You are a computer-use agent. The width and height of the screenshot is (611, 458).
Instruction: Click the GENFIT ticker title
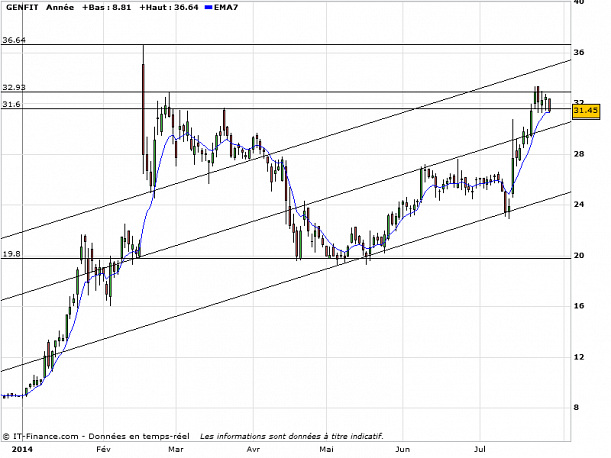(22, 7)
